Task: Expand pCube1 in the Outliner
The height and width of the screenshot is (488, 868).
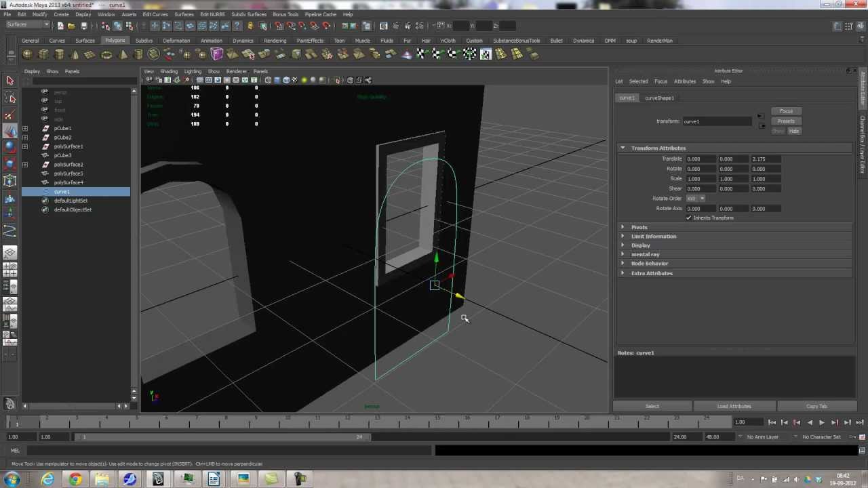Action: (x=25, y=128)
